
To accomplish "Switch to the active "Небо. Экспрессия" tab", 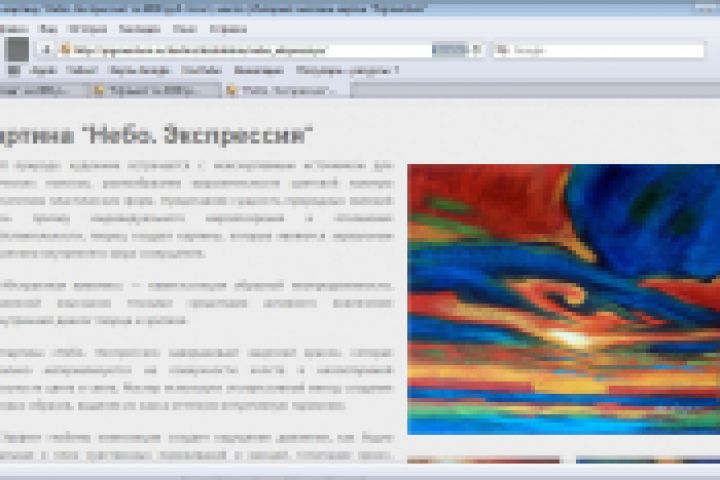I will click(286, 90).
